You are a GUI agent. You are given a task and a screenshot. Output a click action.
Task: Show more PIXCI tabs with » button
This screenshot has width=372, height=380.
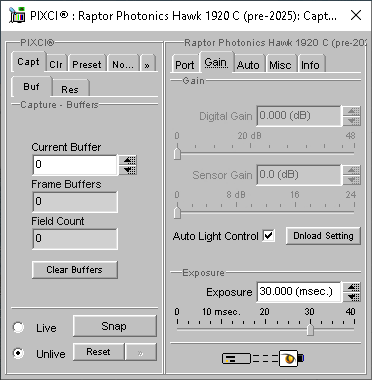(x=148, y=64)
